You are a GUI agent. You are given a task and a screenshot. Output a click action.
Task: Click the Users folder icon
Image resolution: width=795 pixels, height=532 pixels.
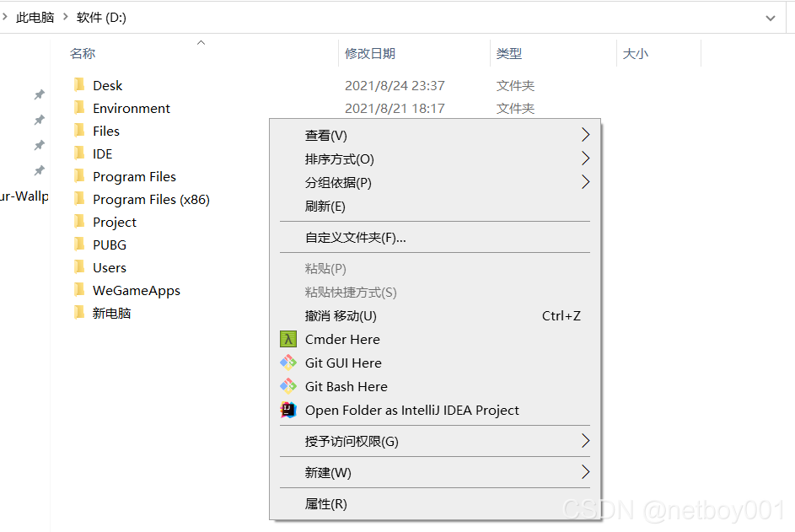pyautogui.click(x=79, y=266)
